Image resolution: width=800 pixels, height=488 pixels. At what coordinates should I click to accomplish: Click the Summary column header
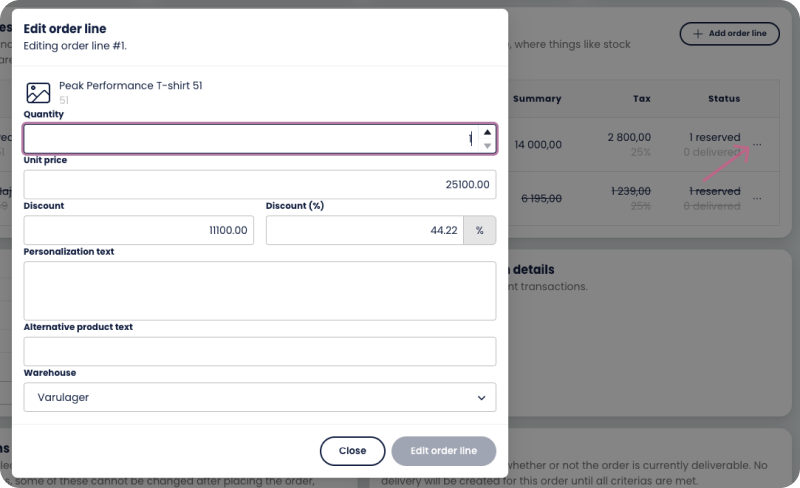tap(537, 99)
